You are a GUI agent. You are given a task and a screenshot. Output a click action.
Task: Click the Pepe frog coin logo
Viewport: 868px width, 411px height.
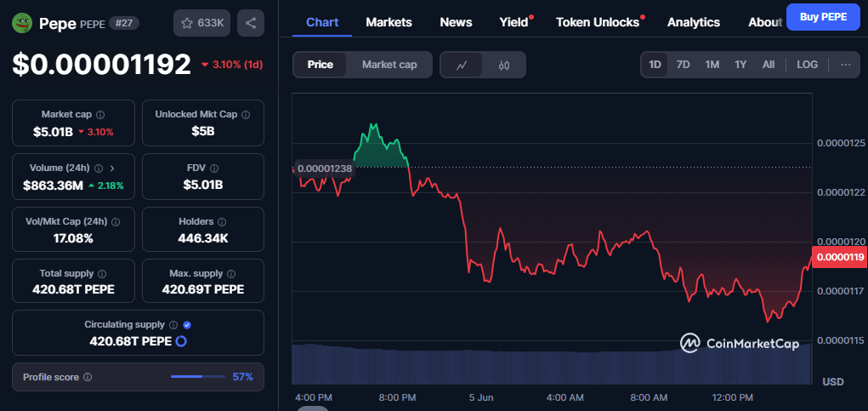22,23
